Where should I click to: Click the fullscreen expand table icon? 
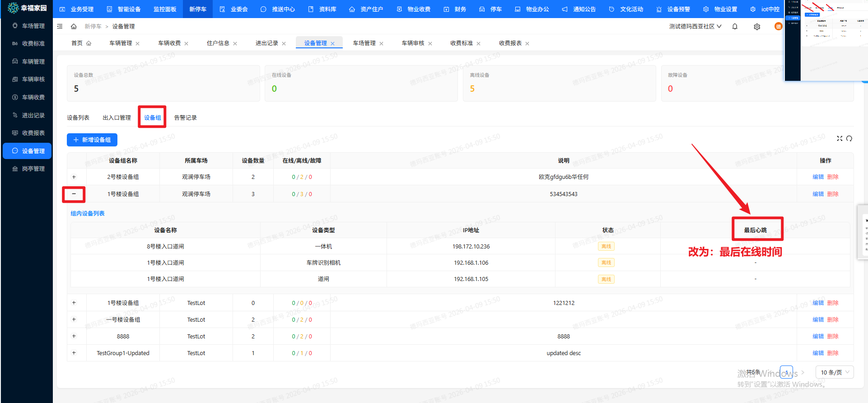[x=840, y=139]
